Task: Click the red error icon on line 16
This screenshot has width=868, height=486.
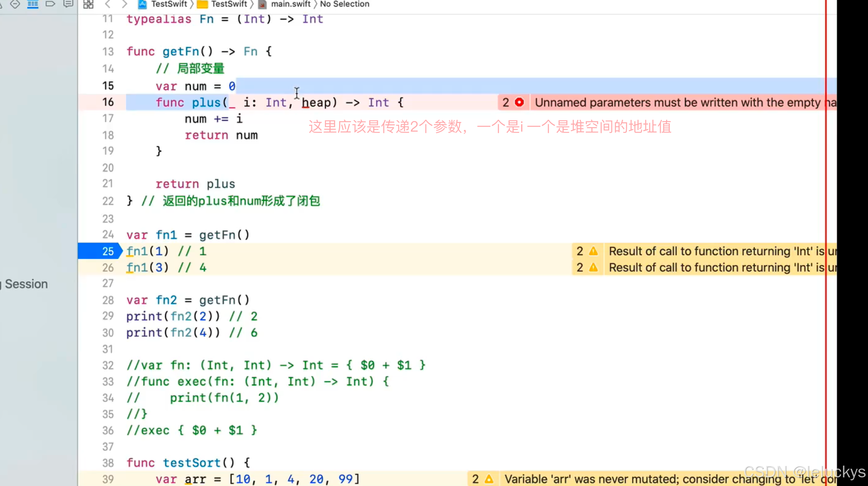Action: [x=519, y=102]
